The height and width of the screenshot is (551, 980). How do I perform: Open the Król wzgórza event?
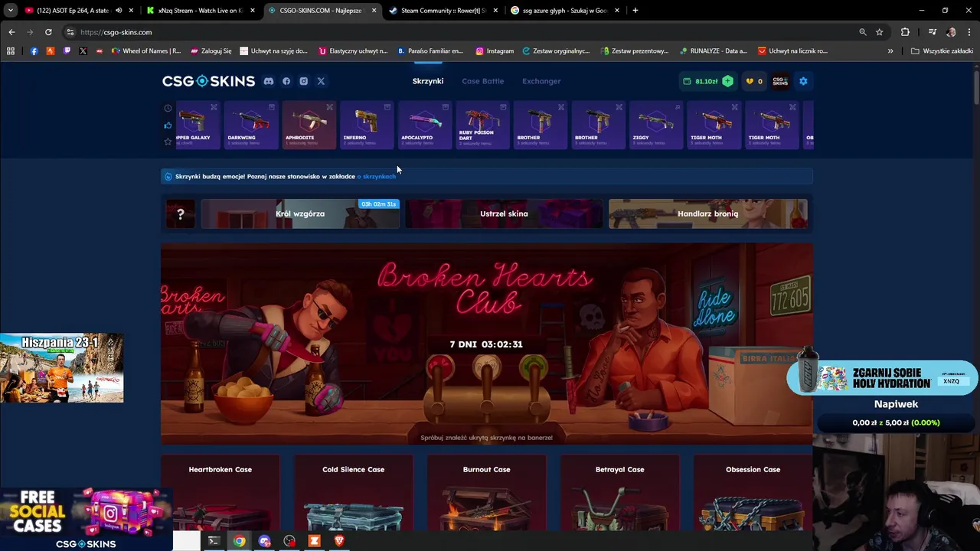tap(300, 214)
